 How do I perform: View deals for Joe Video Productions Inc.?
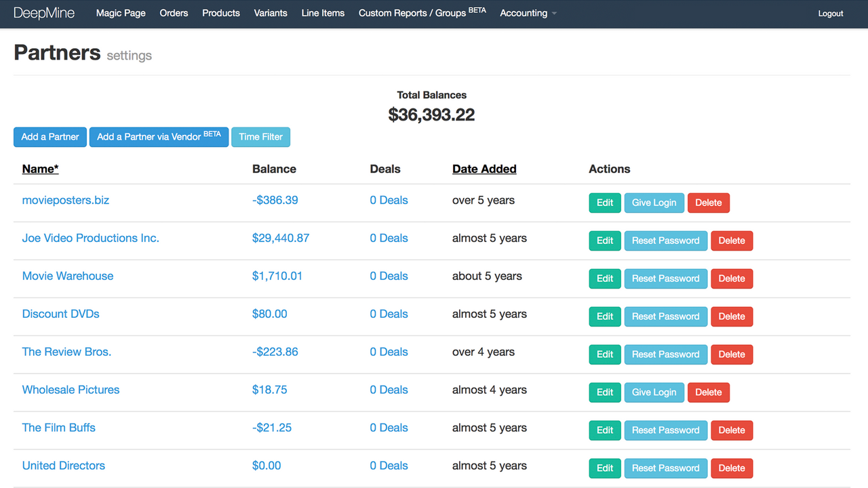click(389, 238)
